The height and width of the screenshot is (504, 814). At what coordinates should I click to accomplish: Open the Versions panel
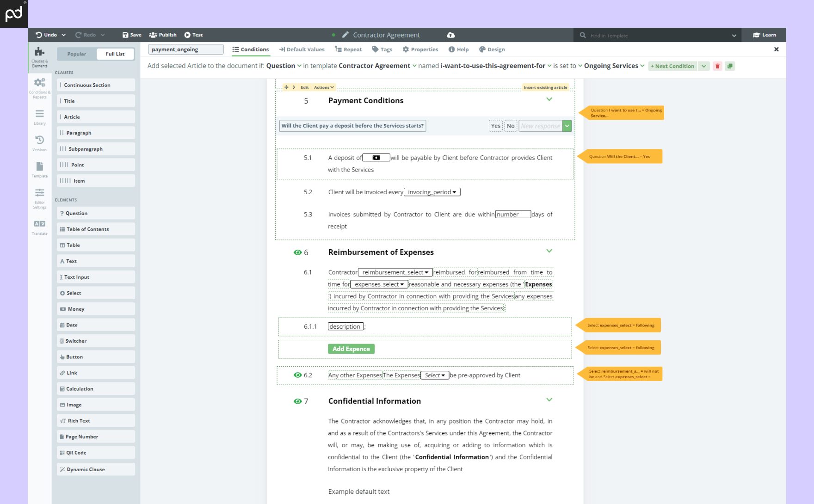point(39,142)
